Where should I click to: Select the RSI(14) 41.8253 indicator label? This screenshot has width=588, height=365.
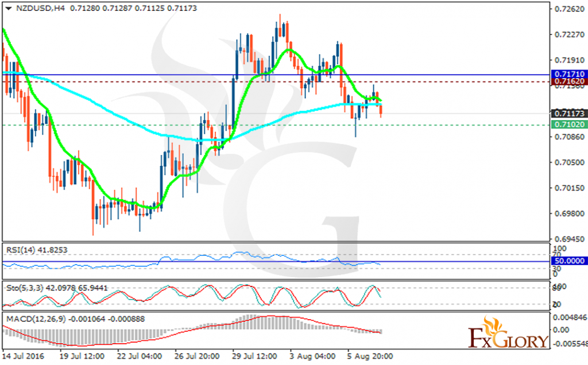click(x=37, y=250)
